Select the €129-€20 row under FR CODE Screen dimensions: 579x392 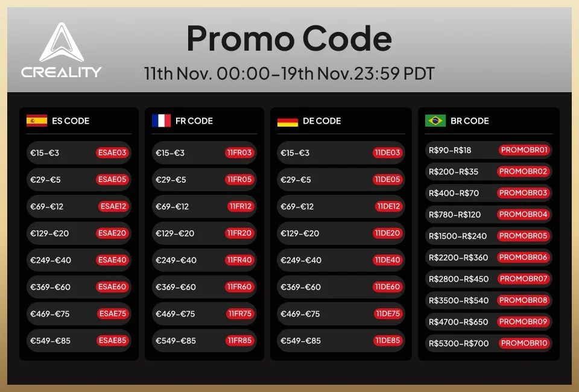tap(204, 233)
